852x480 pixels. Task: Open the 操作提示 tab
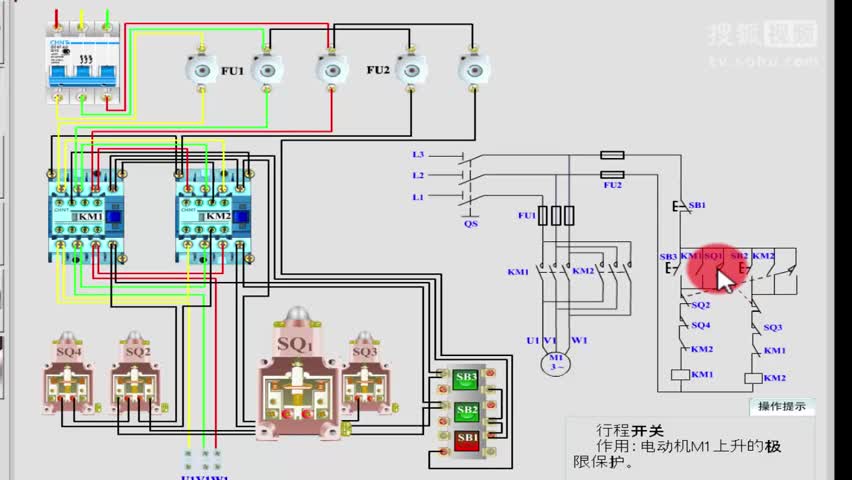pyautogui.click(x=782, y=406)
